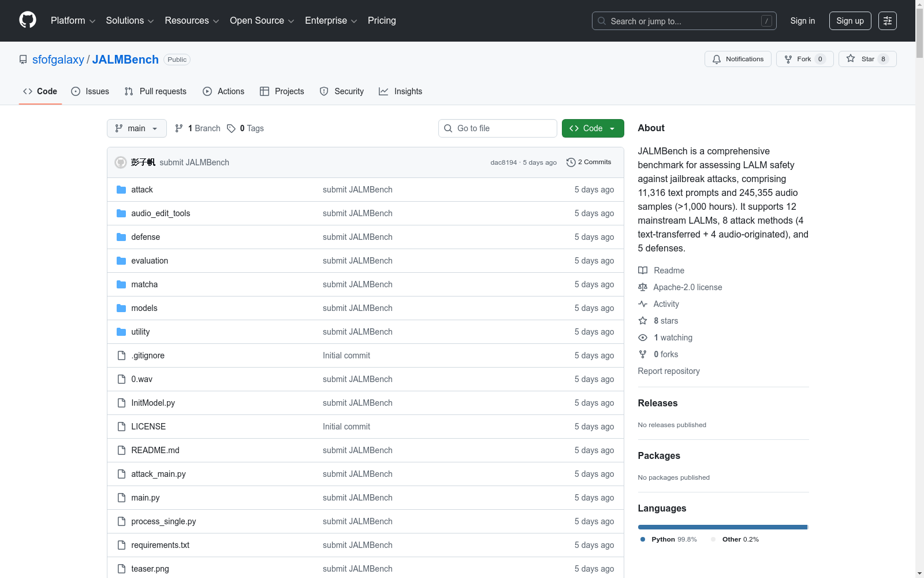Viewport: 924px width, 578px height.
Task: Click the GitHub logo icon
Action: tap(28, 20)
